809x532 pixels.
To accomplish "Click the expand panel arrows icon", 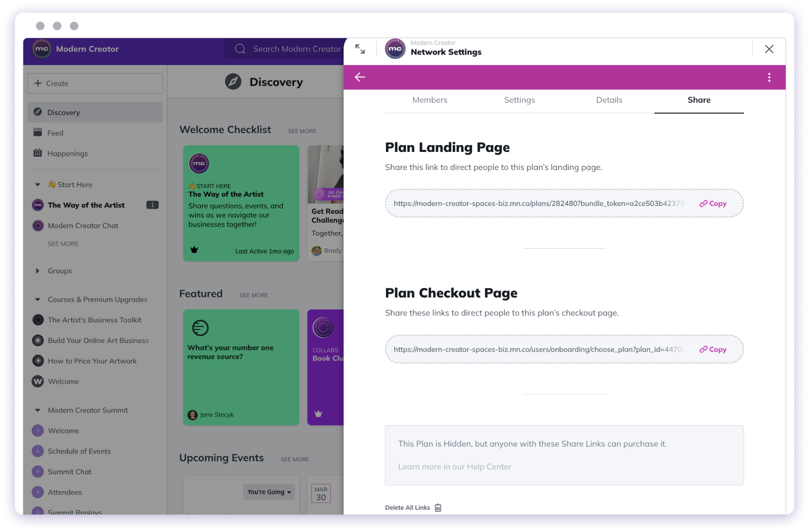I will [360, 49].
